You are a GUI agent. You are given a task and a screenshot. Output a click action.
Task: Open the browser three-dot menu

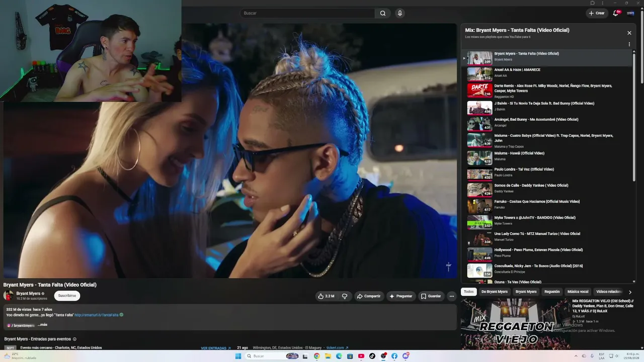(x=602, y=3)
